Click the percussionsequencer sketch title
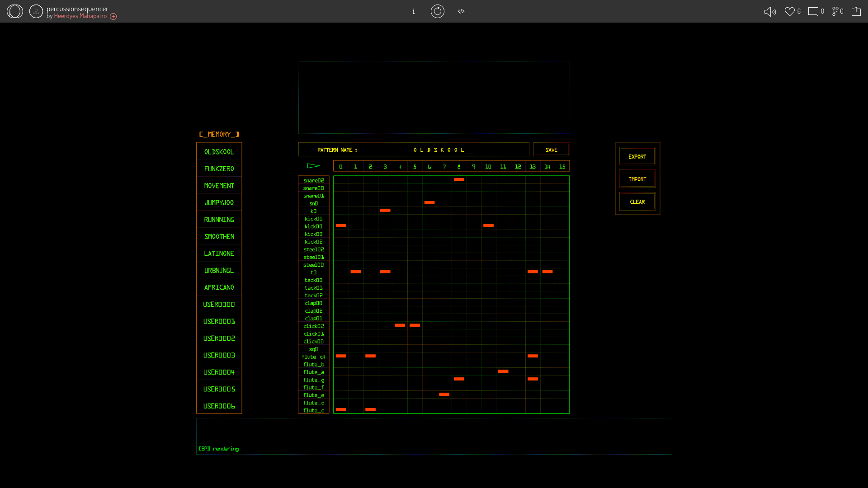 pyautogui.click(x=77, y=9)
